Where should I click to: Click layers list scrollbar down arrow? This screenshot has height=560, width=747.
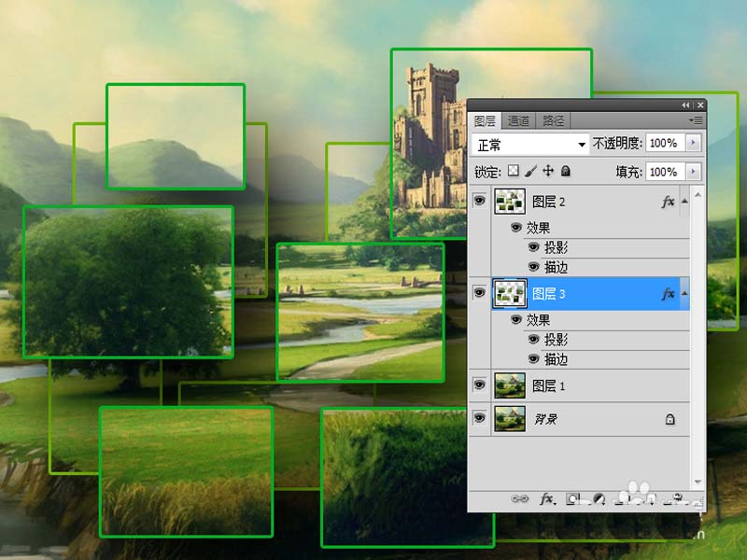pyautogui.click(x=698, y=483)
